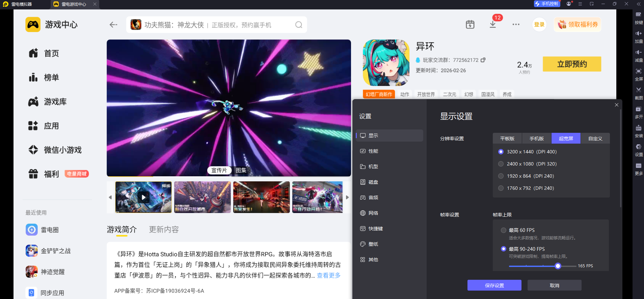Select 2400 x 1080 (DPI 320) resolution
Screen dimensions: 644x299
(x=501, y=164)
